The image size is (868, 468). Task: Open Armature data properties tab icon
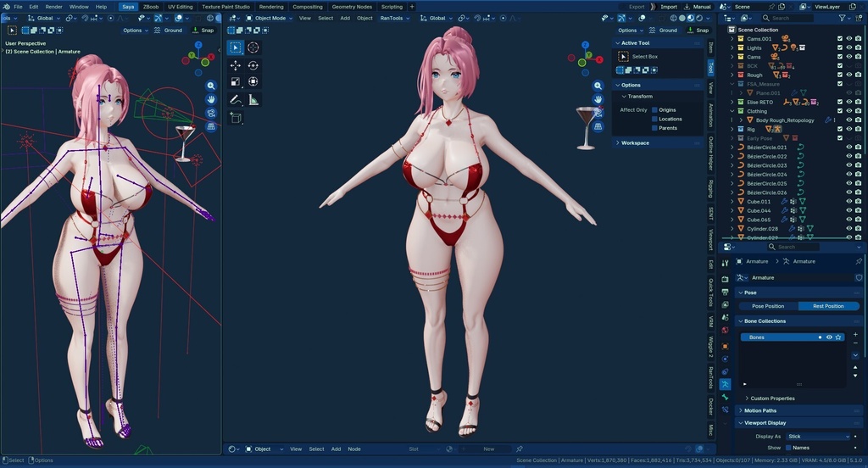point(726,384)
